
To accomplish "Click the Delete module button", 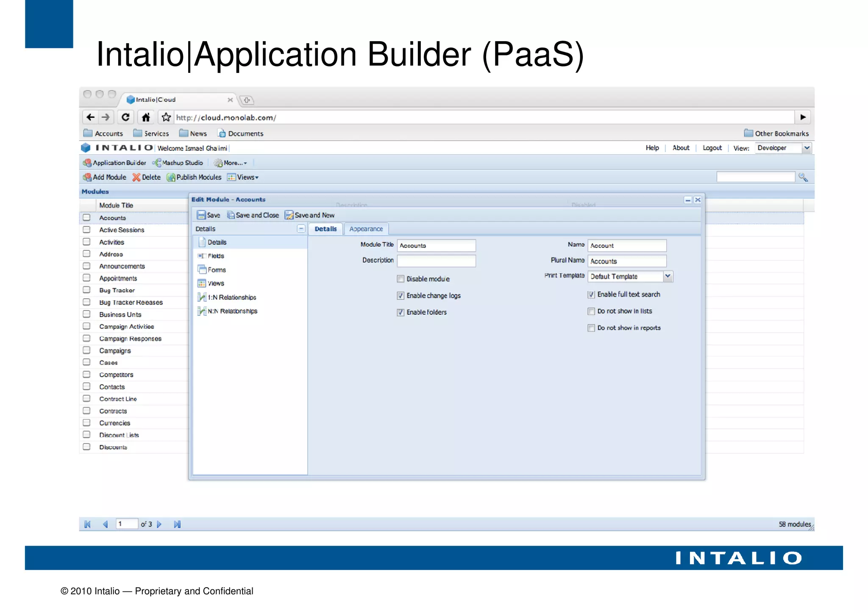I will [x=147, y=177].
